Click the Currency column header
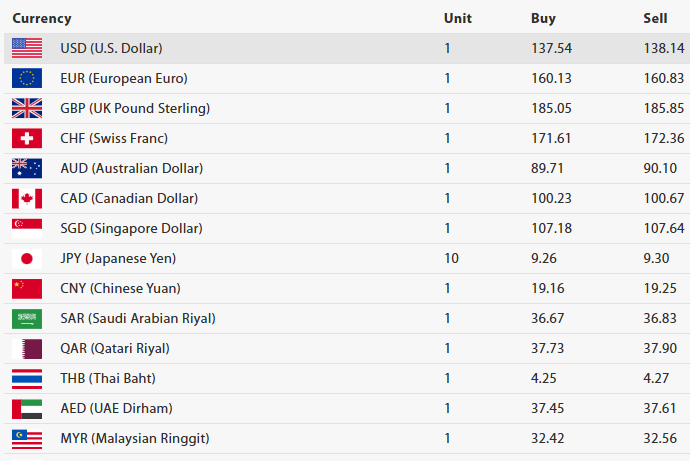Image resolution: width=690 pixels, height=461 pixels. (42, 18)
